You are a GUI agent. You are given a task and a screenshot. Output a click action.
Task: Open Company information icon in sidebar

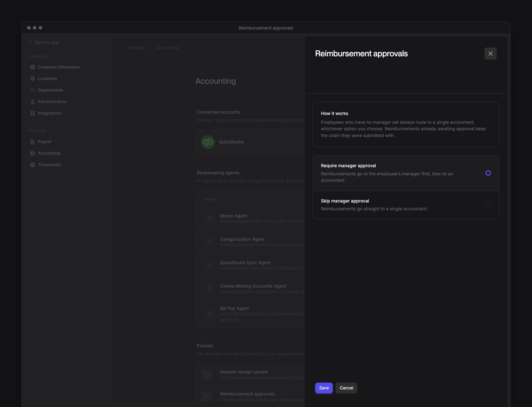[x=32, y=67]
